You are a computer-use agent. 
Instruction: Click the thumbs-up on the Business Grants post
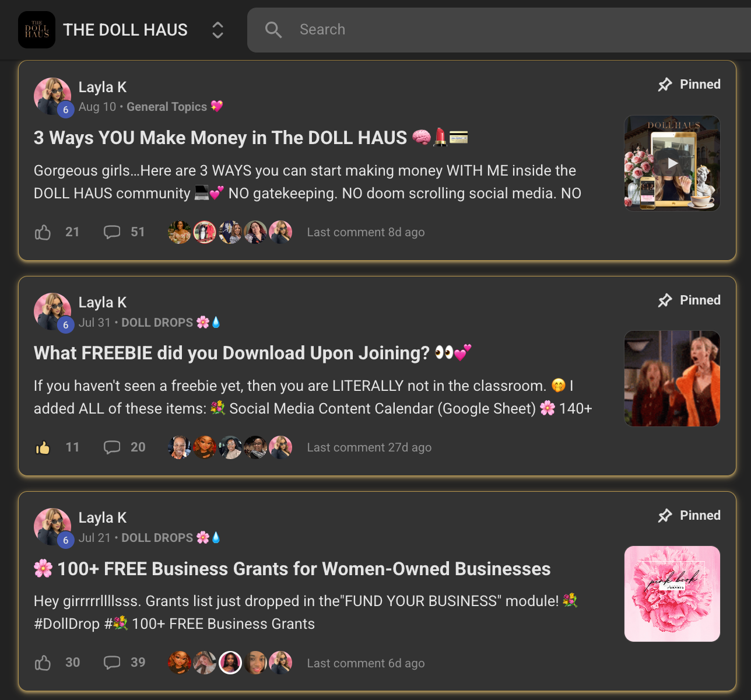42,662
